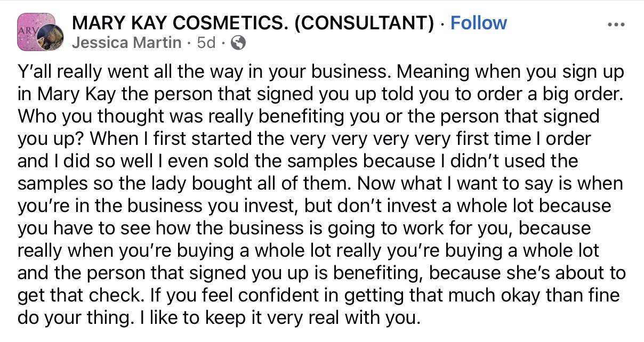The image size is (644, 342).
Task: Click the line starting "in Mary Kay the person"
Action: point(320,94)
